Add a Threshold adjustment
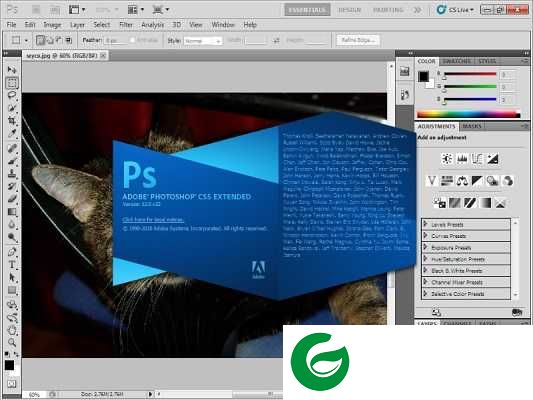Screen dimensions: 533x400 [x=470, y=203]
